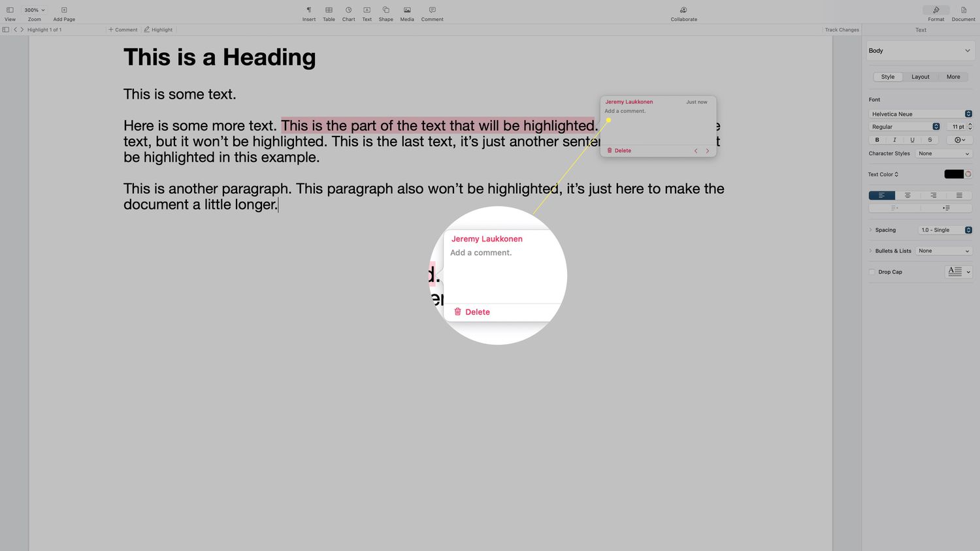This screenshot has width=980, height=551.
Task: Expand the Spacing section
Action: point(871,230)
